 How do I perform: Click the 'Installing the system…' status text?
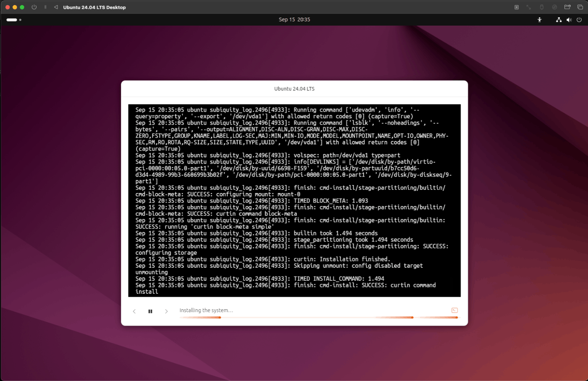pos(206,311)
